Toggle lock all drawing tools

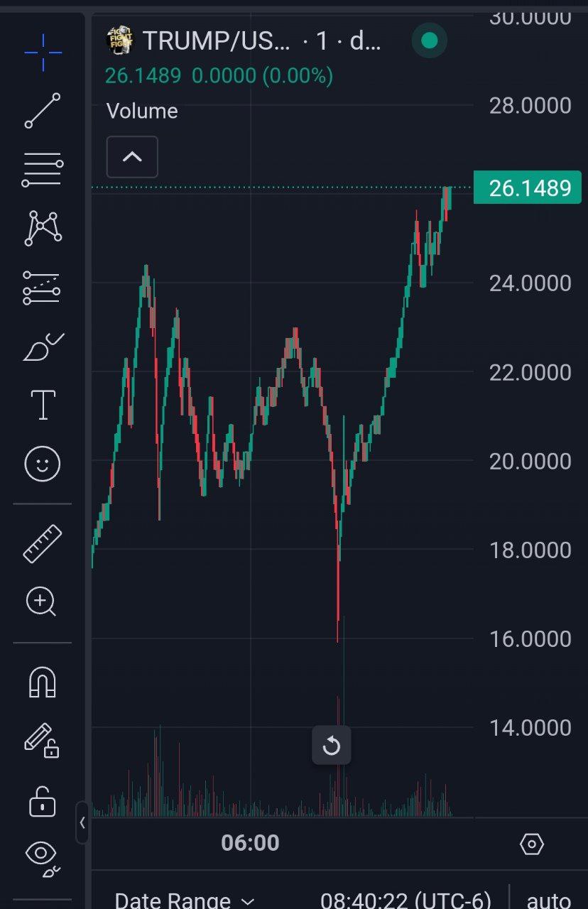(43, 800)
